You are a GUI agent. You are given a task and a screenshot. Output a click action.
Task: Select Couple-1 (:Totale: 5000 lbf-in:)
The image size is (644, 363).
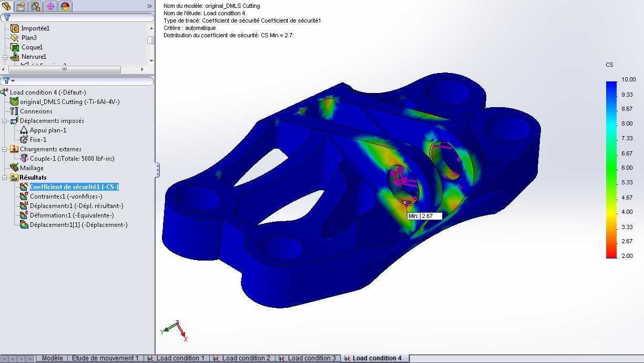tap(72, 159)
